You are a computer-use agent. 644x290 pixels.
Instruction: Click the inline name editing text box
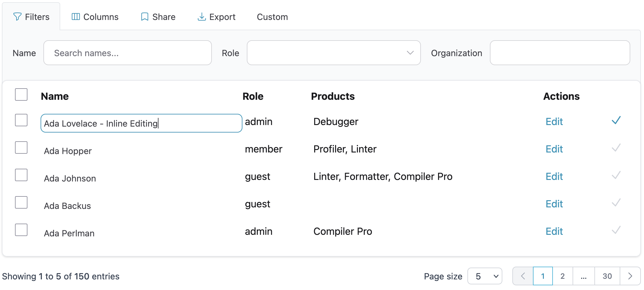pyautogui.click(x=141, y=123)
